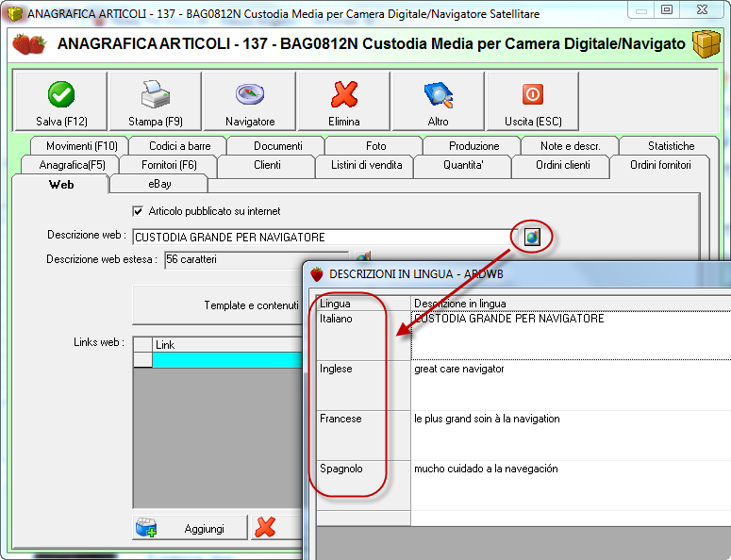Image resolution: width=731 pixels, height=560 pixels.
Task: Select the Spagnolo language row
Action: (364, 485)
